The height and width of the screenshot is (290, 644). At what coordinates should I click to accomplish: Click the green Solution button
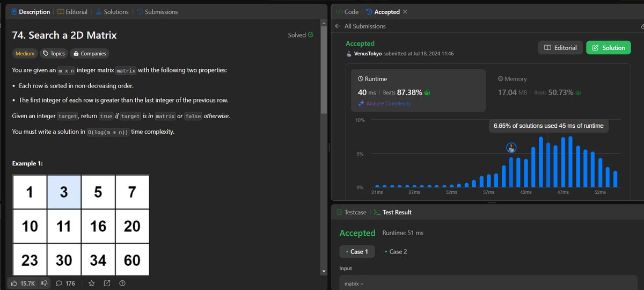609,47
